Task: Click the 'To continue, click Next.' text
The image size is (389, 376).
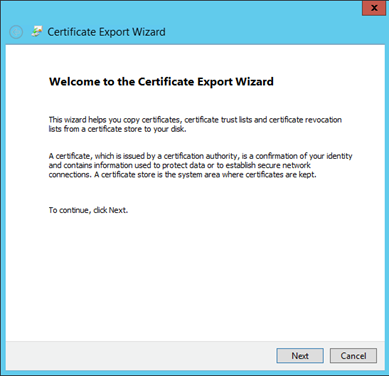Action: [x=88, y=210]
